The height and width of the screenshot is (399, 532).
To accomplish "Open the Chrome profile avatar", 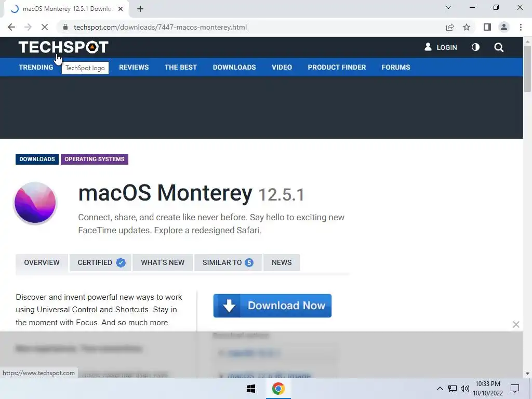I will (x=504, y=27).
